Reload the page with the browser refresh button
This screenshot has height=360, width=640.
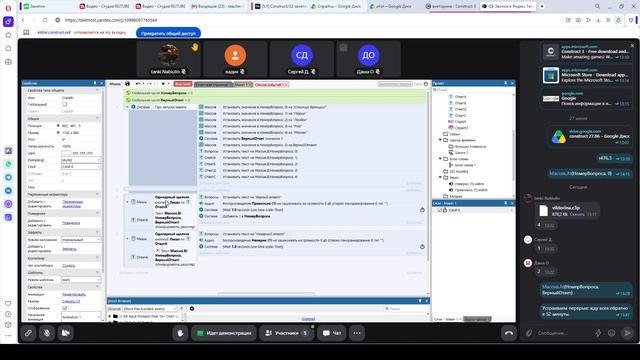(x=45, y=20)
